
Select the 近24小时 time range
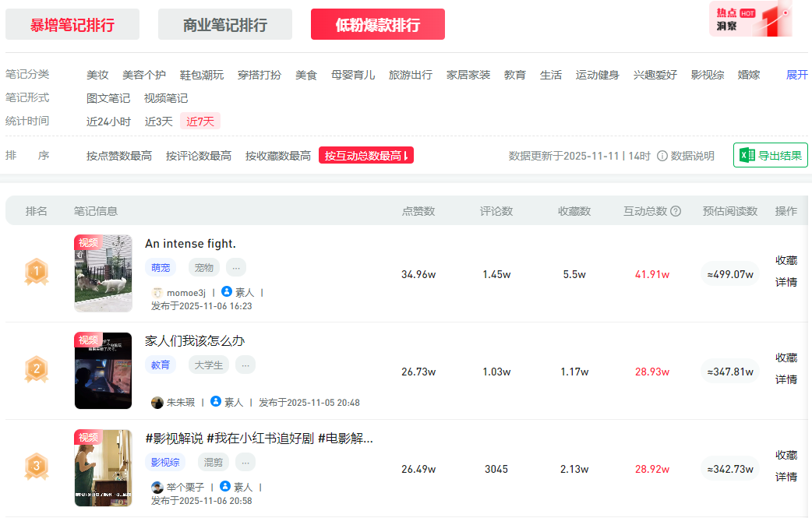click(108, 122)
